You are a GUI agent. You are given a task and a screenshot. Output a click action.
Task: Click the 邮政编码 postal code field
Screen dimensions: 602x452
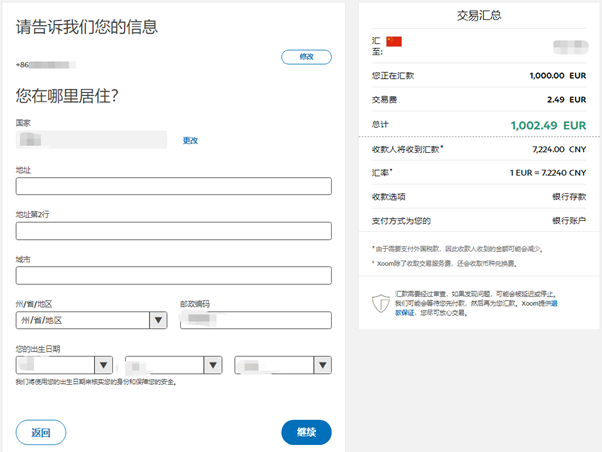coord(255,320)
